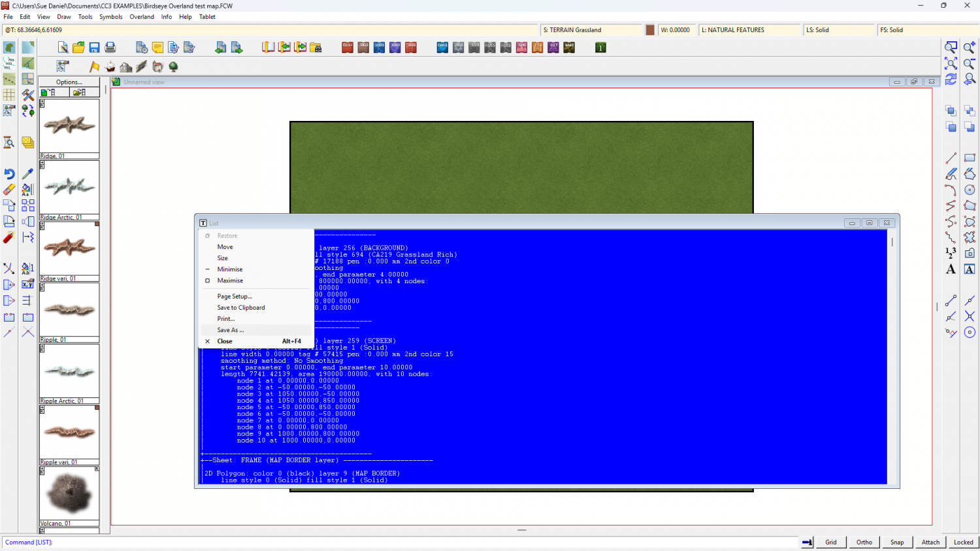Click the Zoom Window magnifier icon
The image size is (980, 551).
(x=951, y=48)
